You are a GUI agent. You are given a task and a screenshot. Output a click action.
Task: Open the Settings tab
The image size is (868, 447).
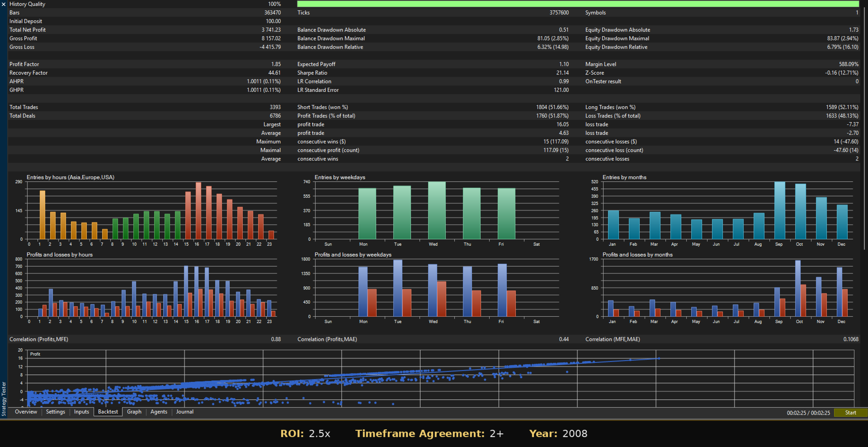(x=56, y=412)
